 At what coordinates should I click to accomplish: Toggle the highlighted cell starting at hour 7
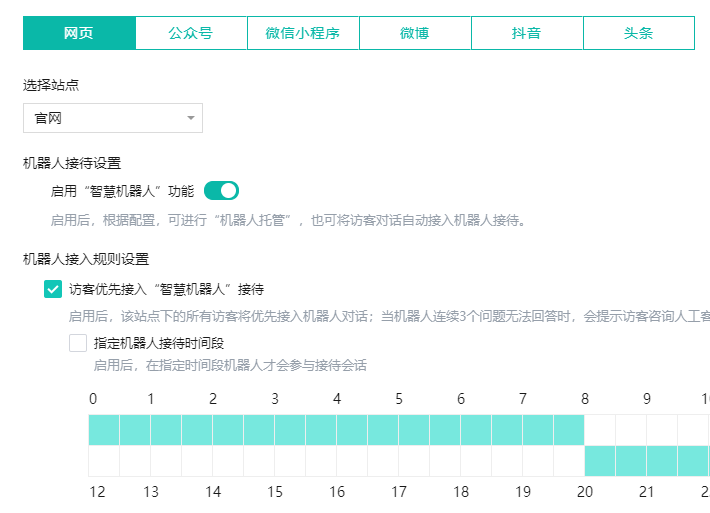[x=538, y=430]
